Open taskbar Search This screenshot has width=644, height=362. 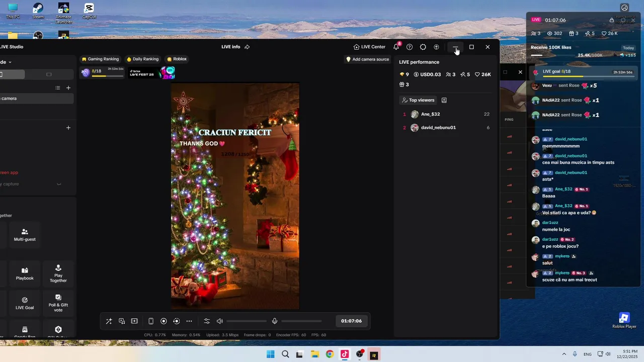285,354
